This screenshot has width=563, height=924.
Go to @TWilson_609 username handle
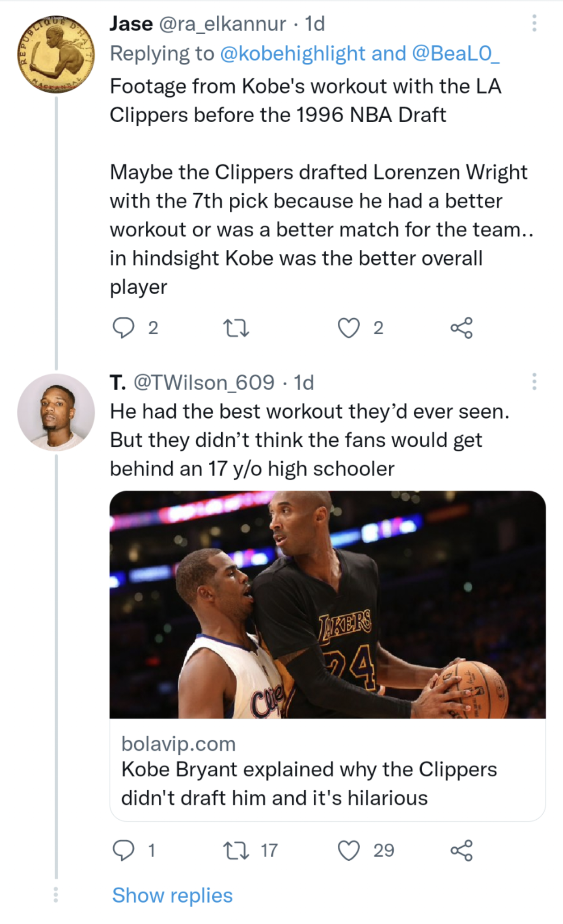pos(204,383)
